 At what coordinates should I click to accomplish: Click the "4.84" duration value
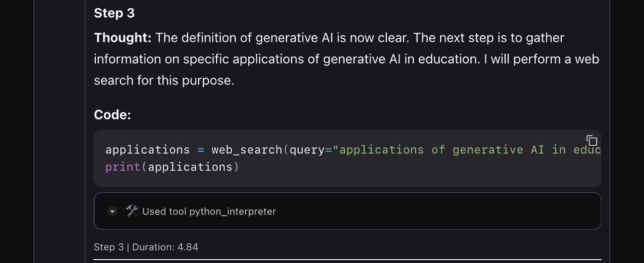point(187,247)
